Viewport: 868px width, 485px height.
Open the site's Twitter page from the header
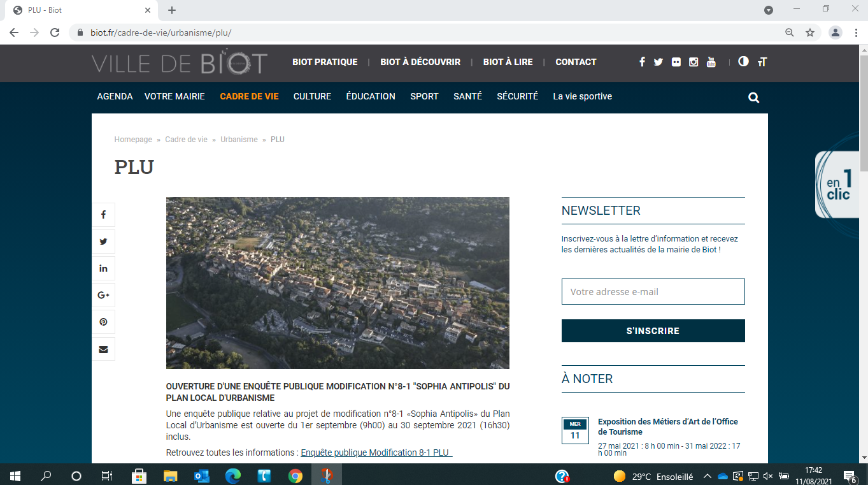[x=658, y=62]
